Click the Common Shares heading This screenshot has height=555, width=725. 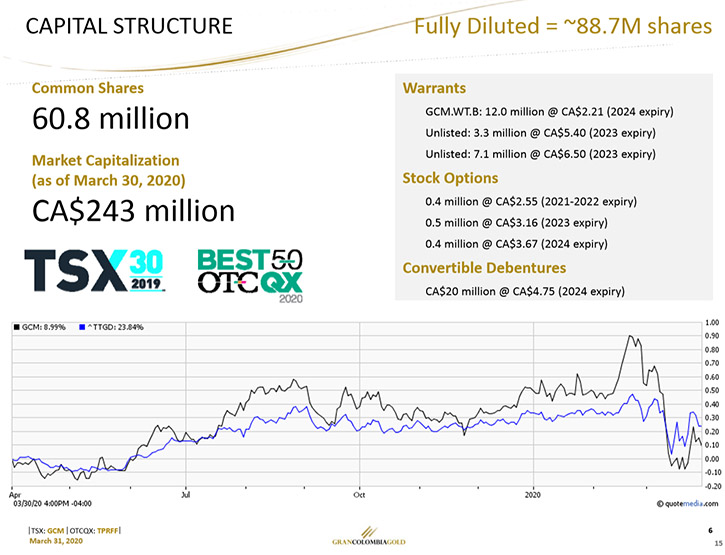pos(88,88)
